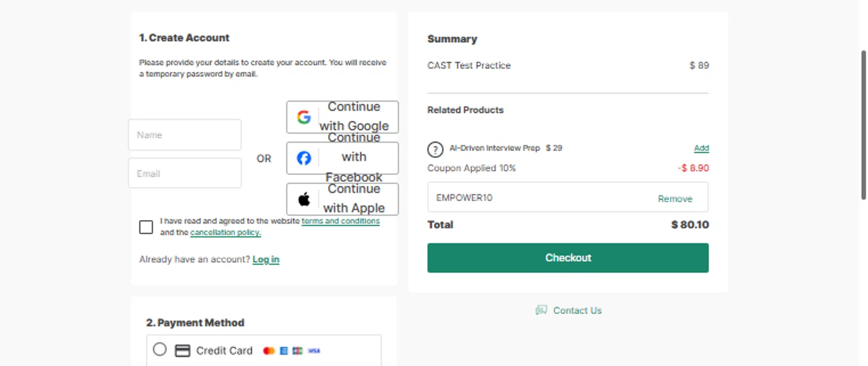This screenshot has width=868, height=366.
Task: Open the terms and conditions link
Action: tap(340, 221)
